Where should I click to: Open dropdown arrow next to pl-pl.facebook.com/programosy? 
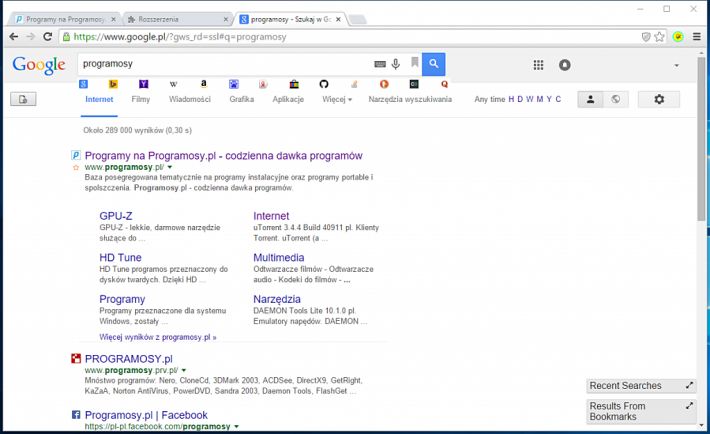pyautogui.click(x=236, y=426)
